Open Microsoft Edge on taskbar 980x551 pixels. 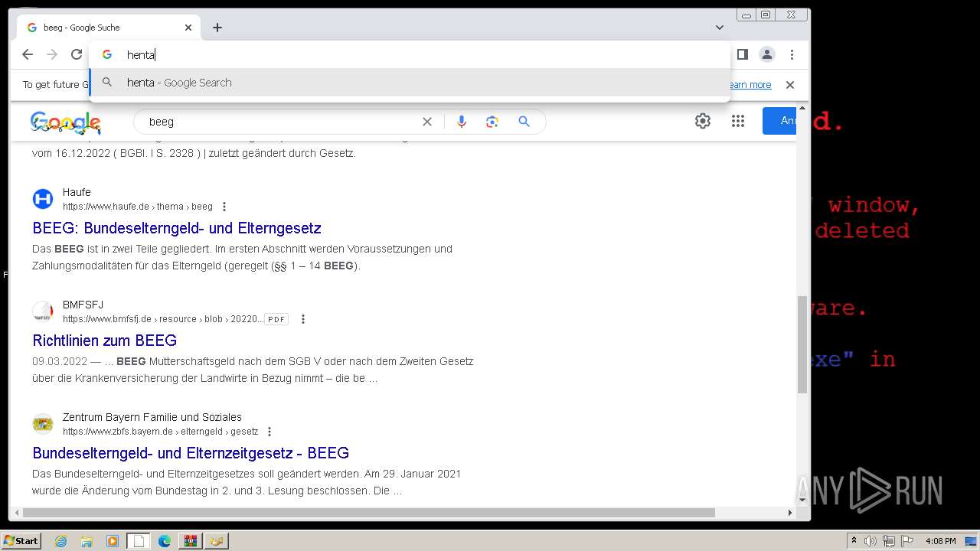[x=165, y=541]
